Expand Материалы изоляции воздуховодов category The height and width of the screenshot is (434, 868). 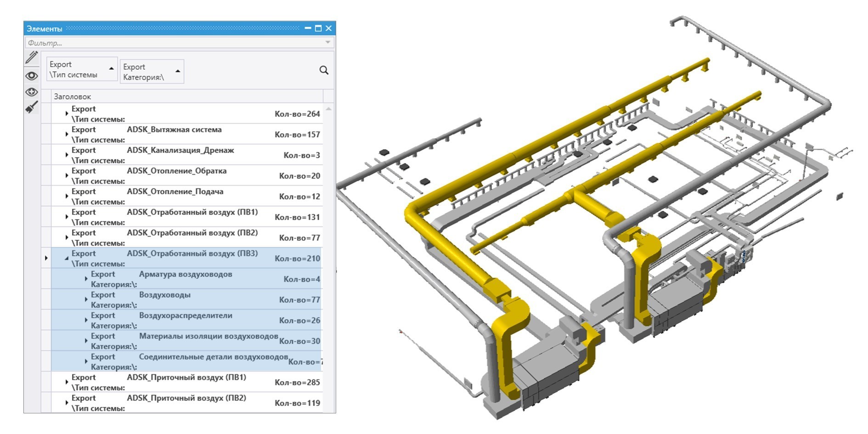[x=86, y=341]
